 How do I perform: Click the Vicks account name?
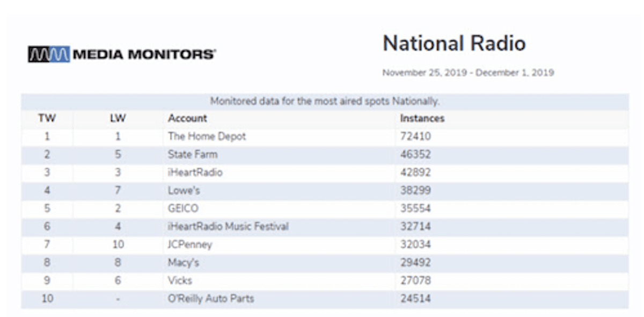pyautogui.click(x=180, y=280)
